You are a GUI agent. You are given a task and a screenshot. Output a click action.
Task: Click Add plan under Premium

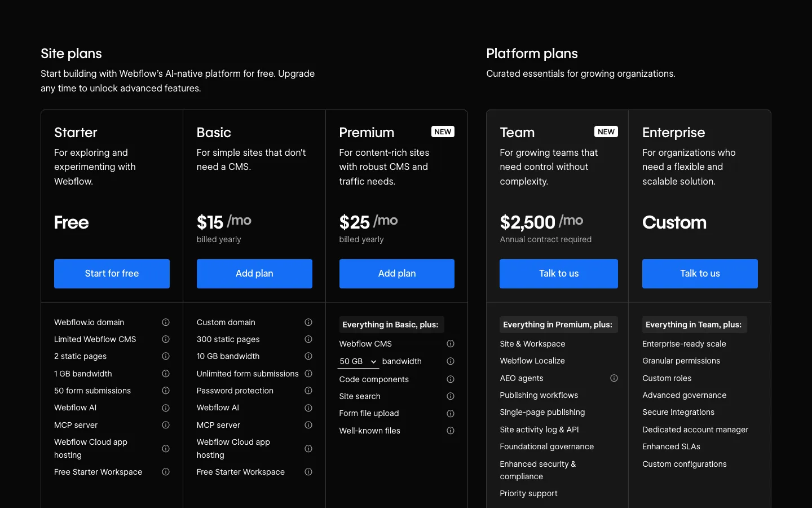tap(397, 274)
